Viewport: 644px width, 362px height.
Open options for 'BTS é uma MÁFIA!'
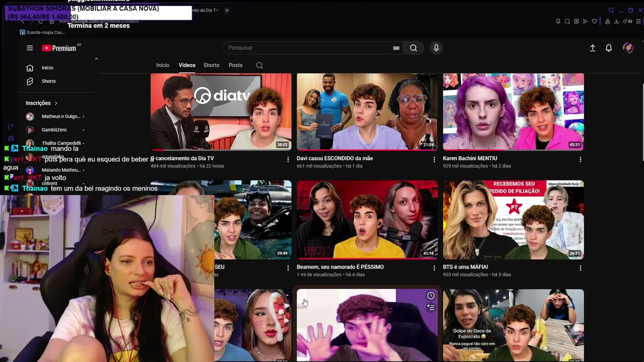[580, 268]
